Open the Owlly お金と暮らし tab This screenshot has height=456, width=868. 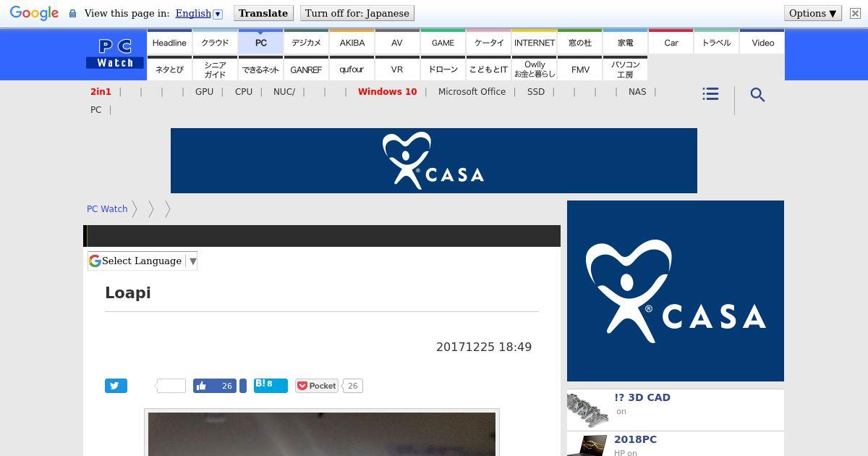[534, 69]
